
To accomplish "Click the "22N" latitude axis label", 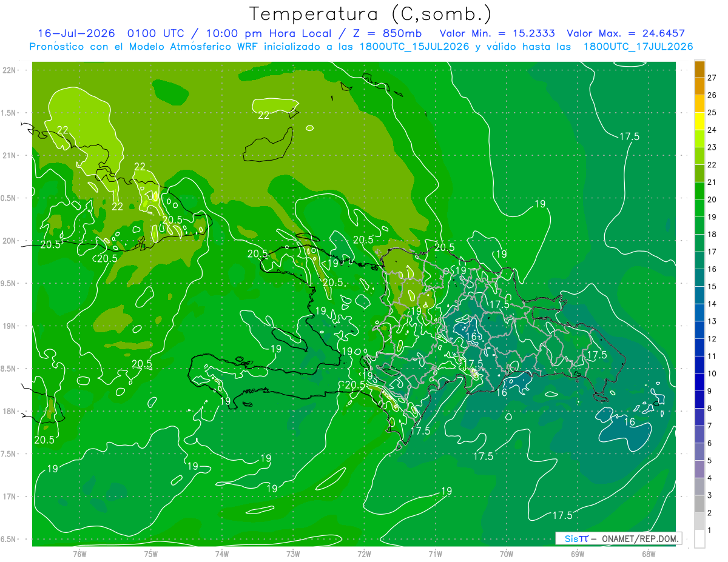I will pyautogui.click(x=8, y=70).
